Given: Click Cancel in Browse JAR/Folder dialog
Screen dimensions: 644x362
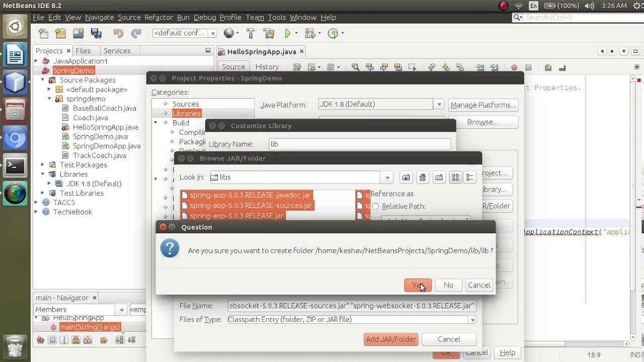Looking at the screenshot, I should (449, 339).
